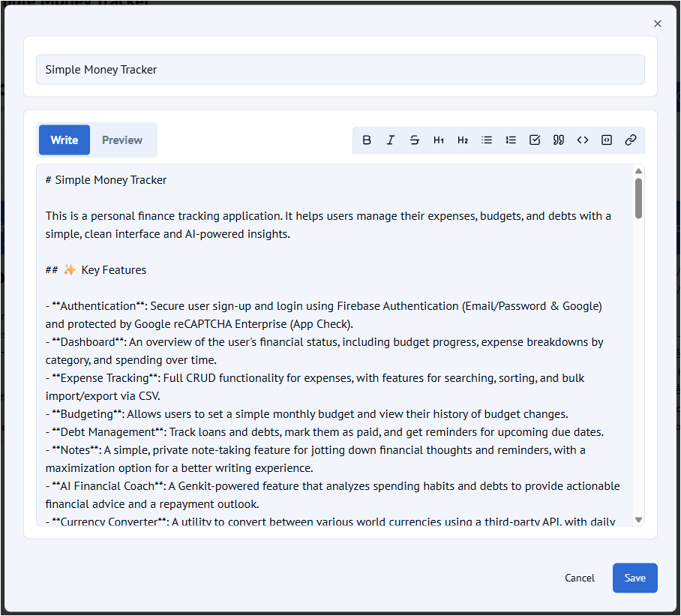Viewport: 681px width, 616px height.
Task: Add a numbered list
Action: (x=511, y=140)
